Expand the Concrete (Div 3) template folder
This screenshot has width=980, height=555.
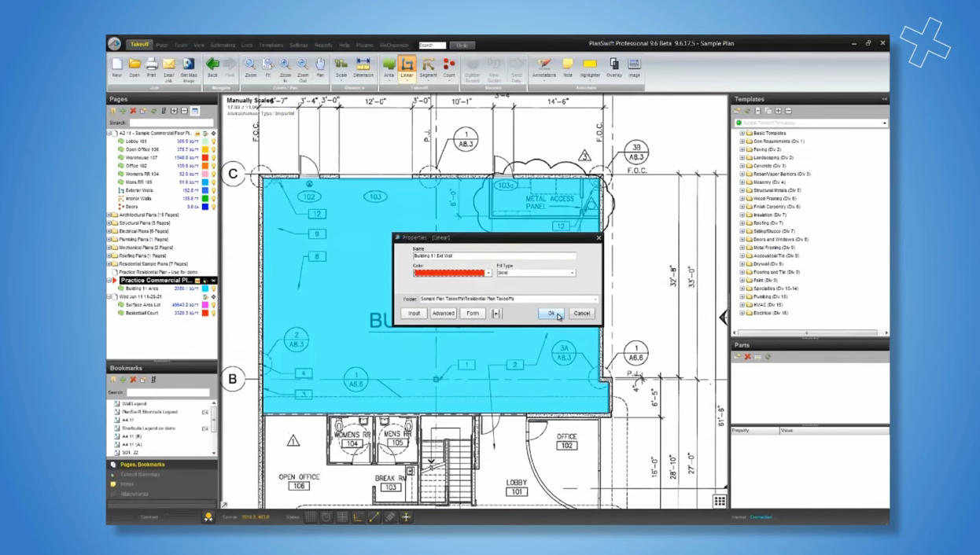[x=742, y=166]
